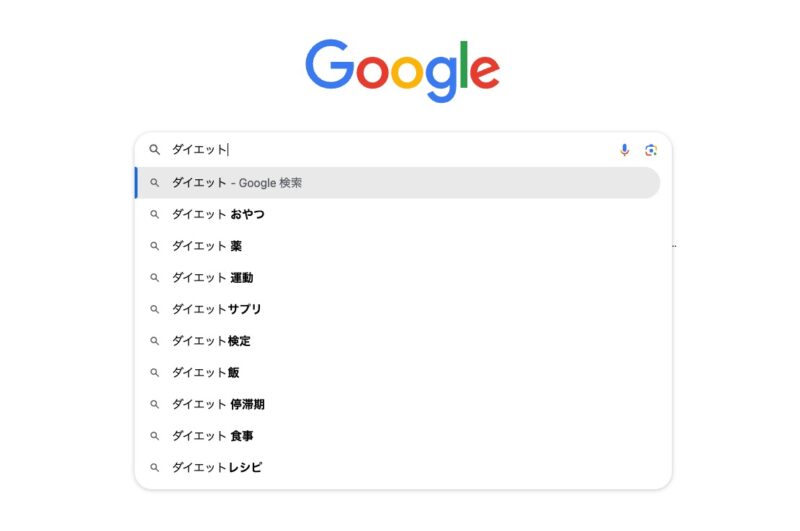Select the ダイエット 停滞期 suggestion

click(x=397, y=404)
